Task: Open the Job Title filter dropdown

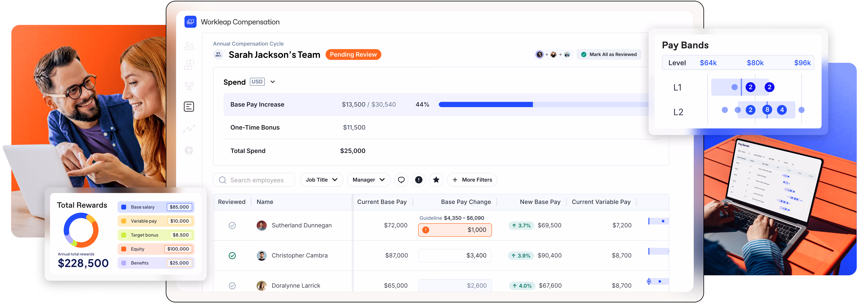Action: pos(321,180)
